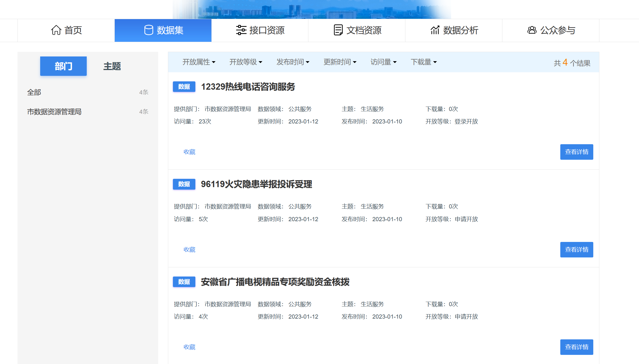
Task: Choose 全部 in the department list
Action: tap(88, 92)
